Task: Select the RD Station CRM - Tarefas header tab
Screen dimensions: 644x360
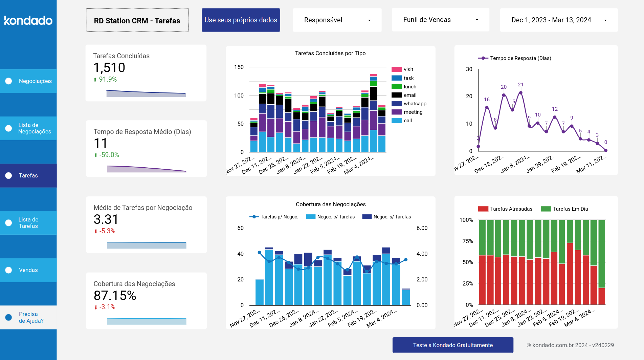Action: (137, 20)
